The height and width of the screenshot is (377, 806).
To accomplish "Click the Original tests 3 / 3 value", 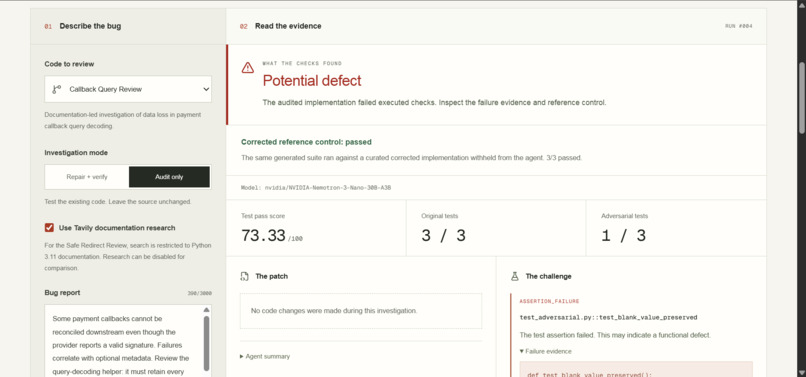I will 443,236.
